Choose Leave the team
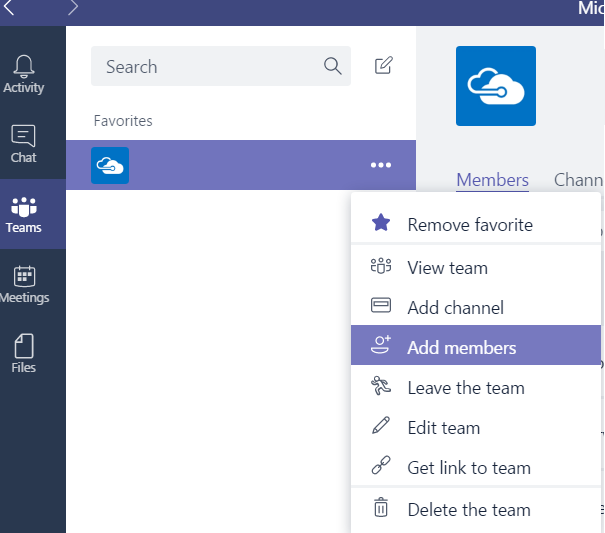The height and width of the screenshot is (533, 605). [465, 388]
